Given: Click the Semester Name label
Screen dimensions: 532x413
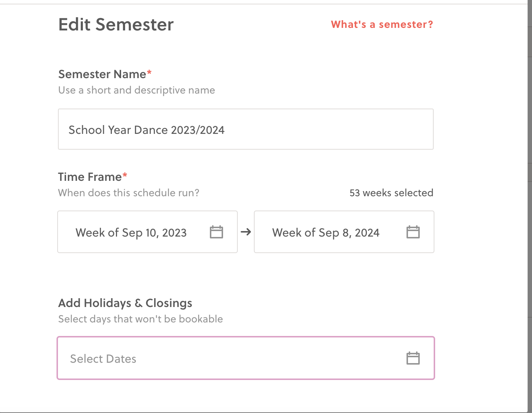Looking at the screenshot, I should tap(102, 74).
